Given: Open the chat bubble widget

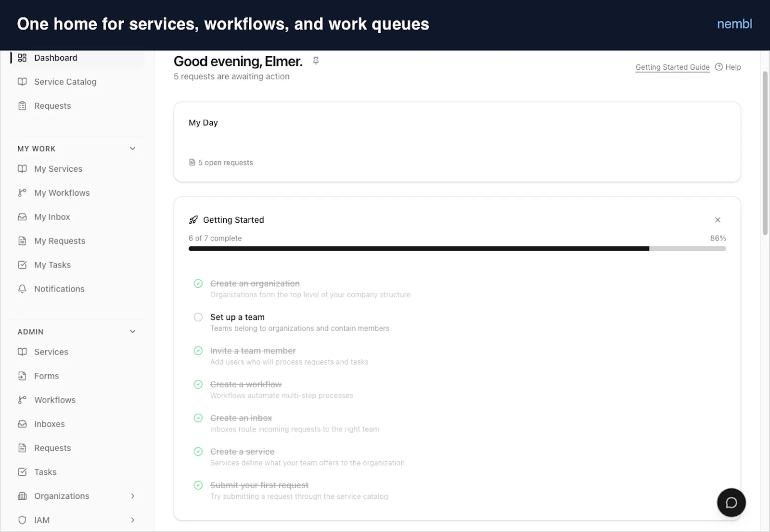Looking at the screenshot, I should tap(731, 503).
